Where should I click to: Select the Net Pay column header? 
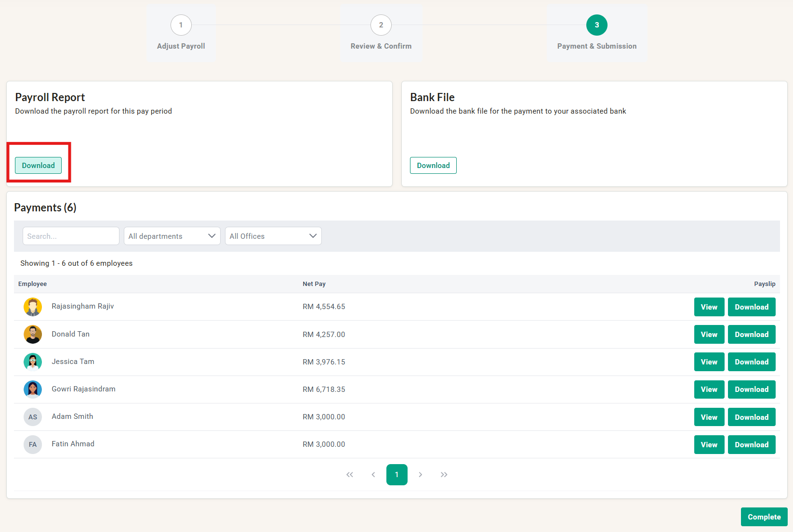314,284
